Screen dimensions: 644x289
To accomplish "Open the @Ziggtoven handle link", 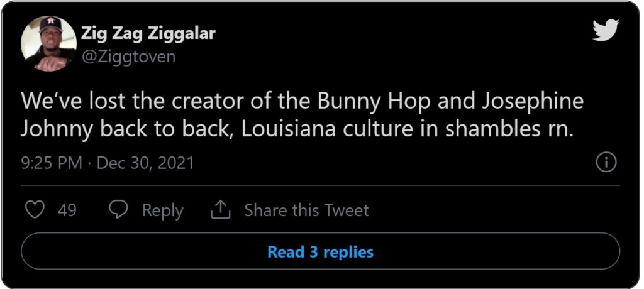I will 128,56.
